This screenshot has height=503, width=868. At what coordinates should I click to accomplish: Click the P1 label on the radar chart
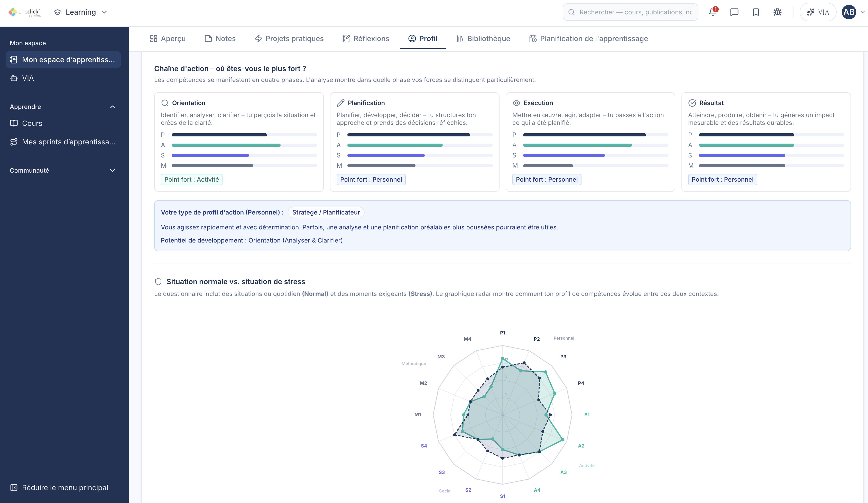(503, 333)
